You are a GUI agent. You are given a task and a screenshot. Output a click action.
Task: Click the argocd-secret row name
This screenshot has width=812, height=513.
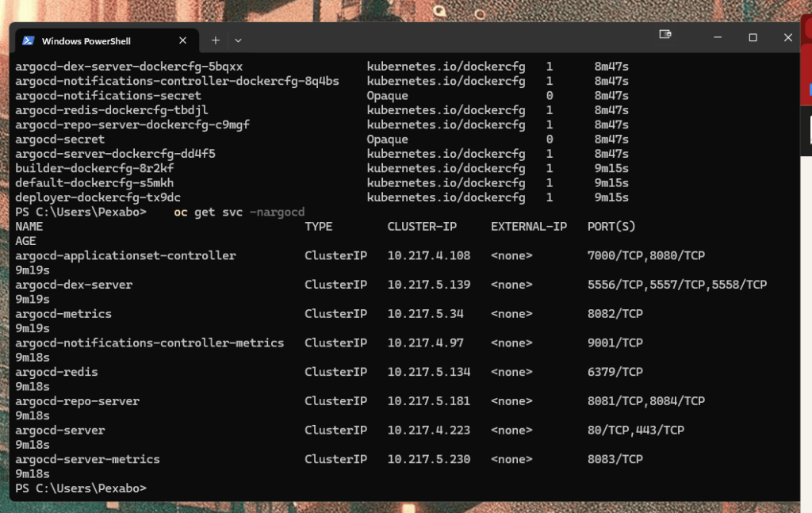pos(59,140)
